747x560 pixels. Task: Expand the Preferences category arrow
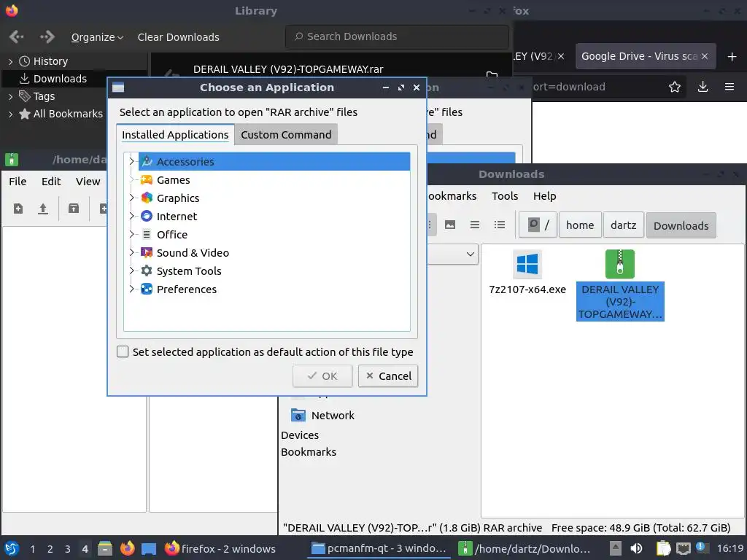[131, 289]
